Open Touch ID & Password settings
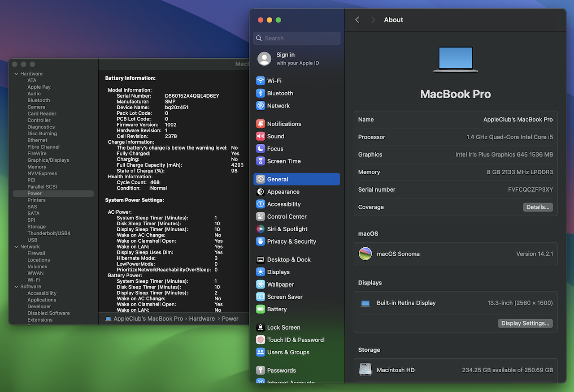Image resolution: width=574 pixels, height=392 pixels. pos(297,340)
